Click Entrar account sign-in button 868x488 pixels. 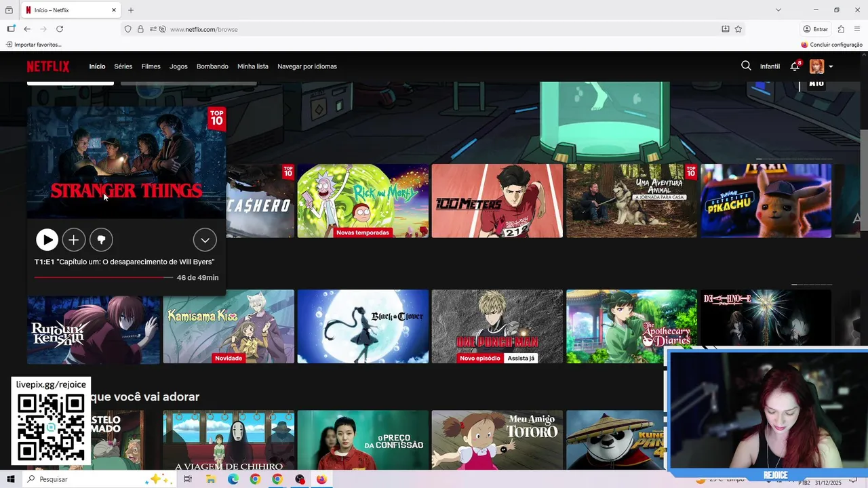(x=815, y=29)
